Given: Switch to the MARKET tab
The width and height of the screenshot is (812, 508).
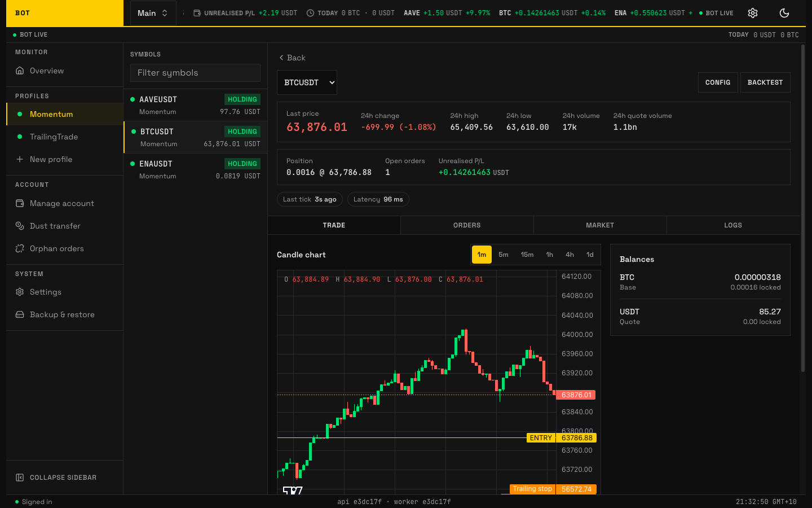Looking at the screenshot, I should click(x=600, y=225).
